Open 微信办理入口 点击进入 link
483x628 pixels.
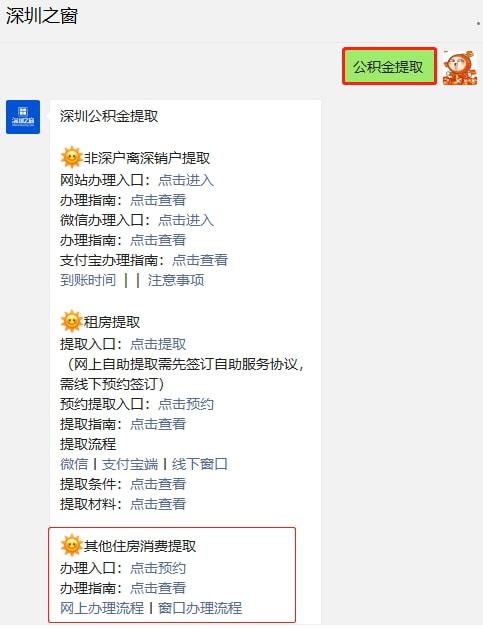[x=186, y=220]
